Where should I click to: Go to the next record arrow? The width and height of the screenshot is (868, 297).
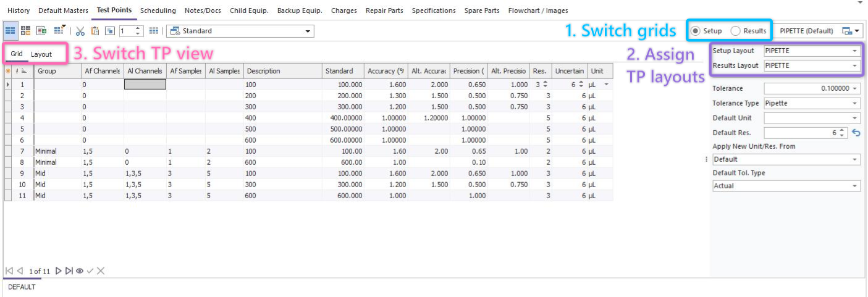point(58,271)
